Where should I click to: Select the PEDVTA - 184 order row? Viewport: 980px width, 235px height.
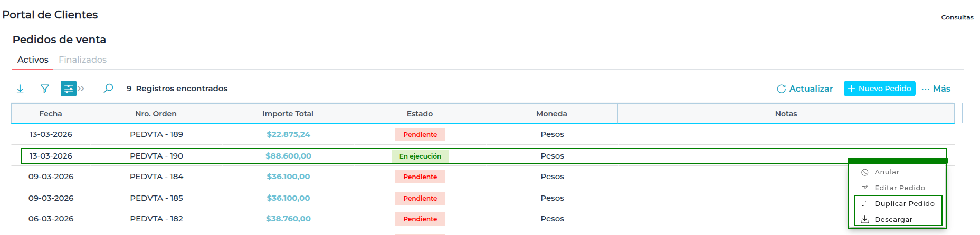pyautogui.click(x=156, y=177)
